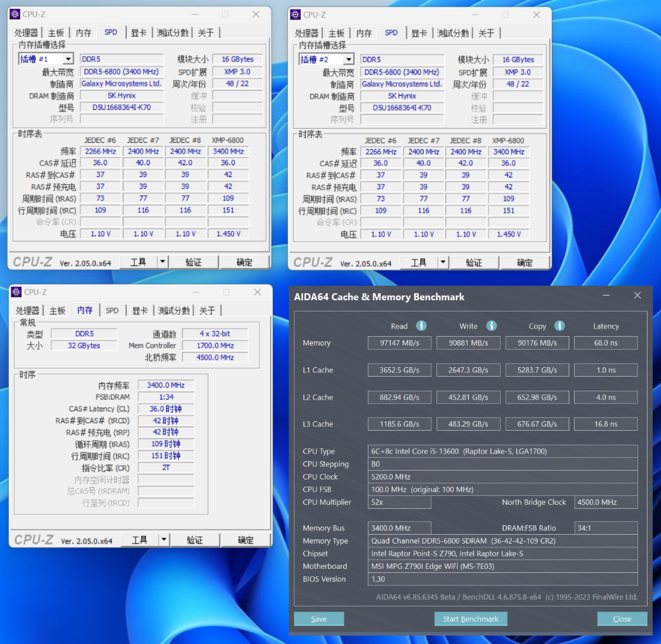Click the 型号 D5U1668364I-K70 field in slot #1
Image resolution: width=661 pixels, height=644 pixels.
tap(122, 107)
